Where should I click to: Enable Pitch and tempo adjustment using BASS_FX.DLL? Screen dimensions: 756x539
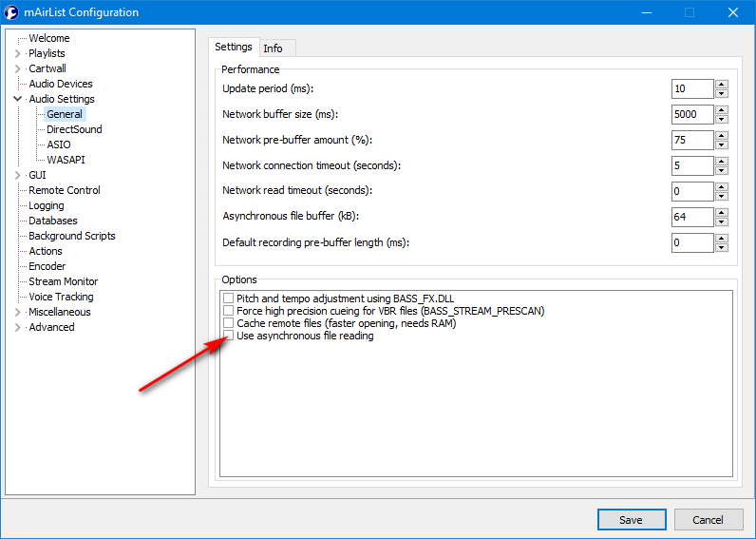click(228, 298)
